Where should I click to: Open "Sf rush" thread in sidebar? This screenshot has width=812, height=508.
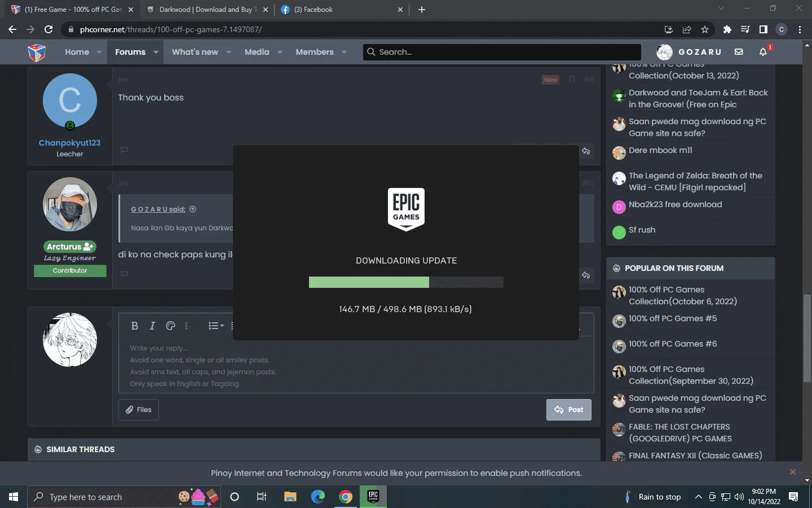(x=642, y=230)
